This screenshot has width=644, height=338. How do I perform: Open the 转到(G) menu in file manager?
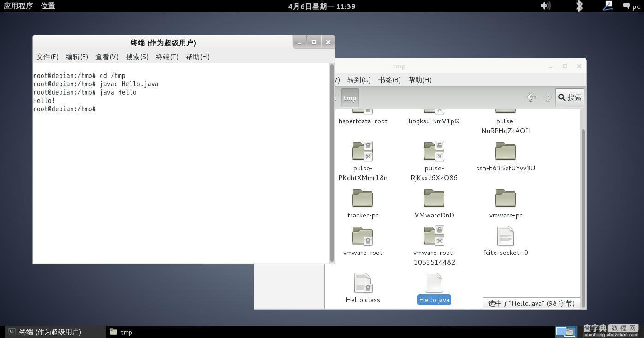pos(359,80)
